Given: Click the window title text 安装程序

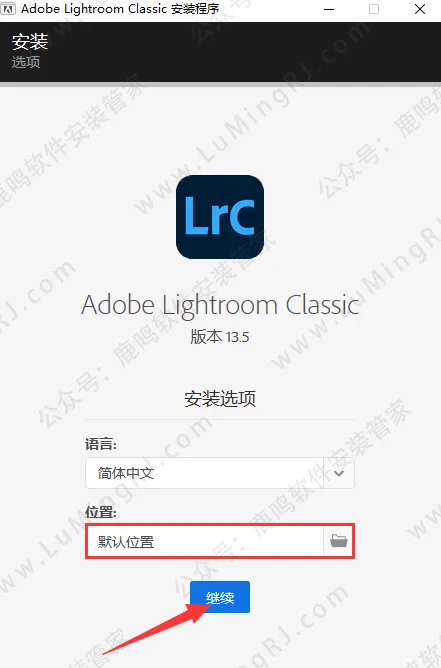Looking at the screenshot, I should pyautogui.click(x=195, y=9).
